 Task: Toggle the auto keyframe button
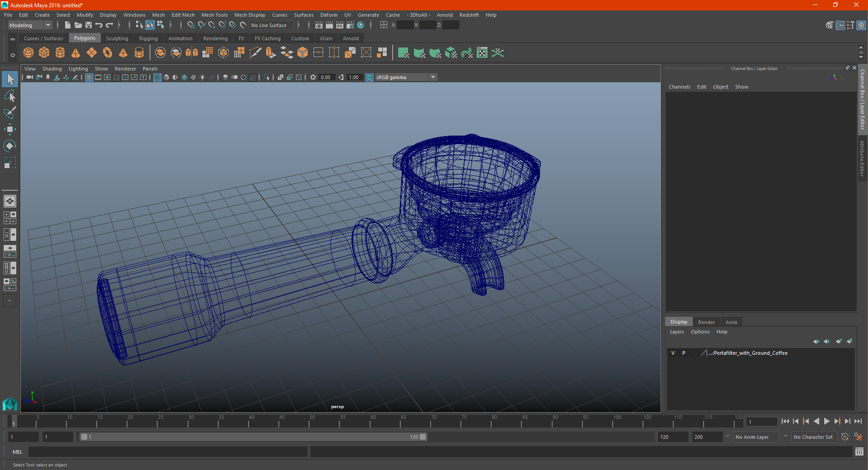pos(845,437)
